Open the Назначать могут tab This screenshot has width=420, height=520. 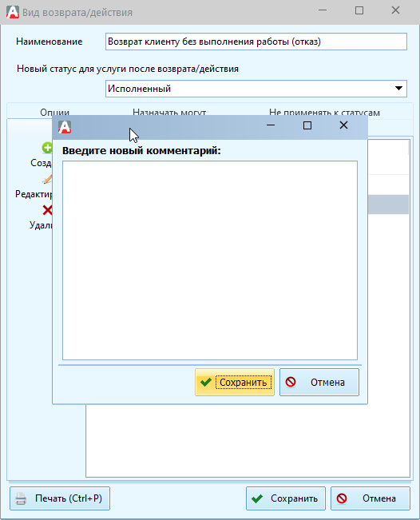click(x=169, y=113)
